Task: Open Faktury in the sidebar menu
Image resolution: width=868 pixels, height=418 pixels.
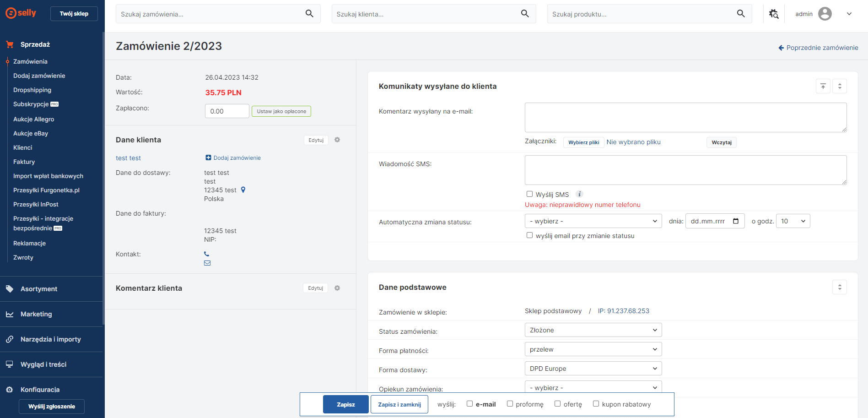Action: click(24, 162)
